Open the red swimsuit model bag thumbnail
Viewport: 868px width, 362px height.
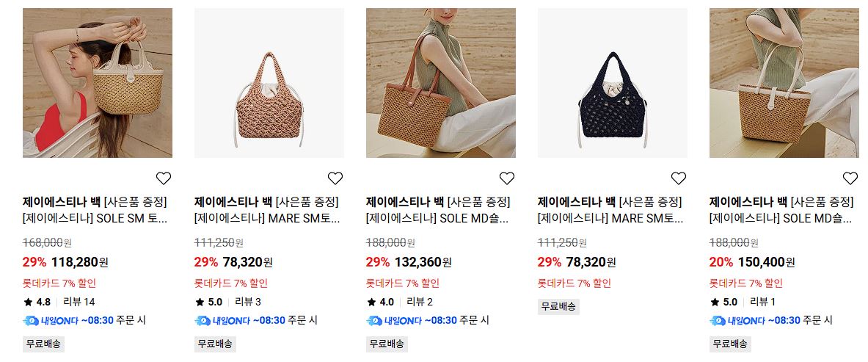(98, 82)
